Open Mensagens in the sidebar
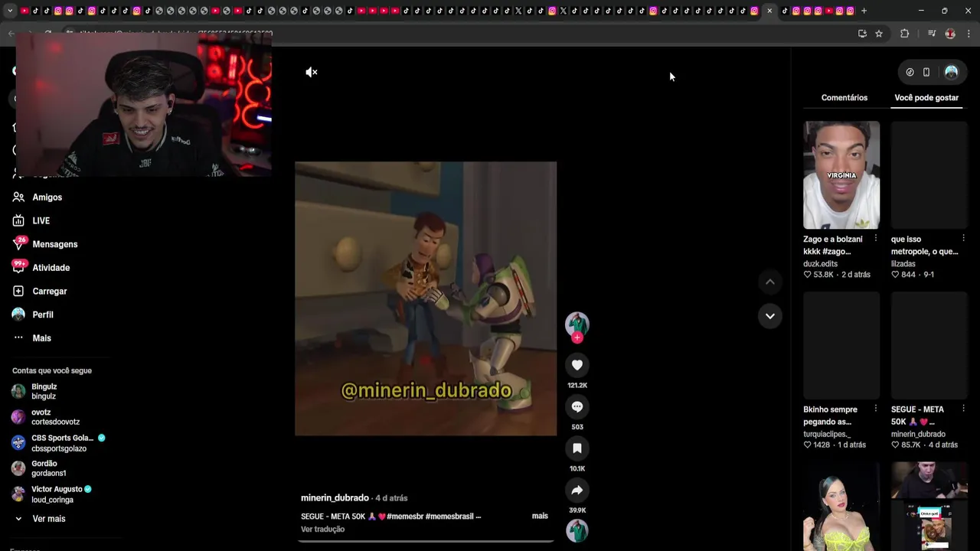The height and width of the screenshot is (551, 980). (x=55, y=244)
